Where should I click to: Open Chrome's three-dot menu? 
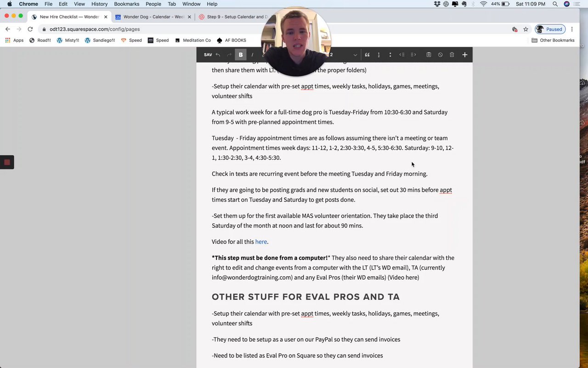[x=572, y=29]
